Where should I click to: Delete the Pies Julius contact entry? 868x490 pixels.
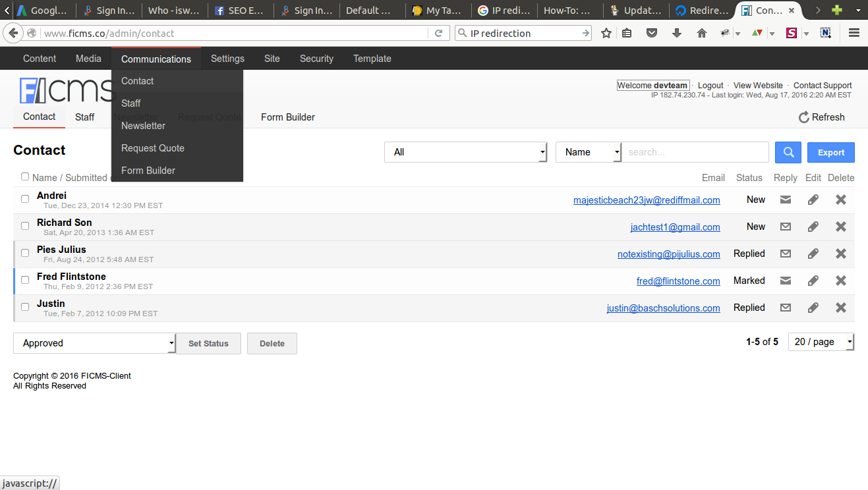[x=840, y=254]
